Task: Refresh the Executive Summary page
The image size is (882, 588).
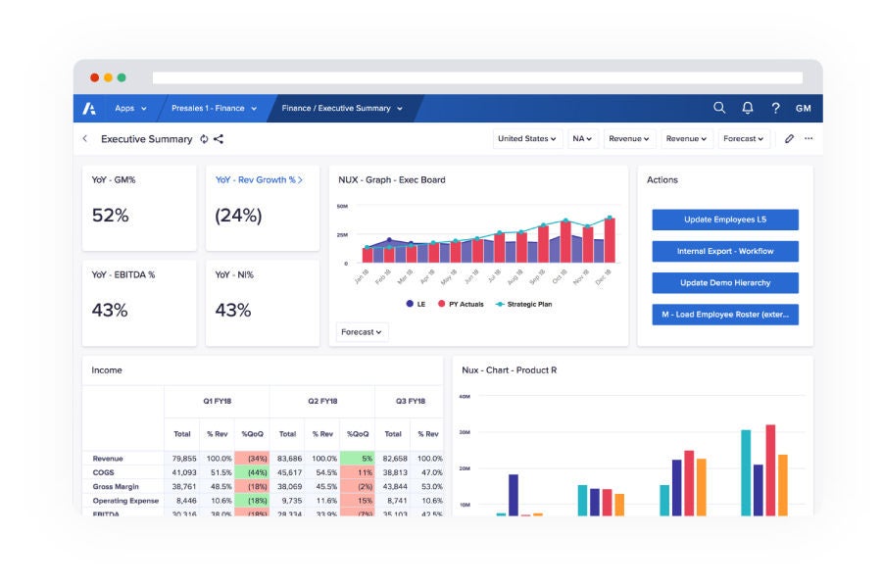Action: coord(203,139)
